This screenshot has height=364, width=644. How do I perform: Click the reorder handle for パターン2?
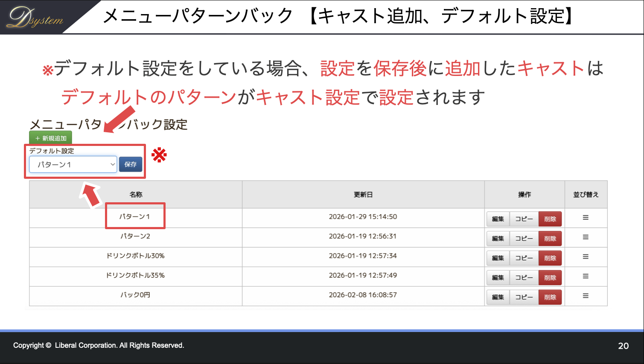point(586,237)
